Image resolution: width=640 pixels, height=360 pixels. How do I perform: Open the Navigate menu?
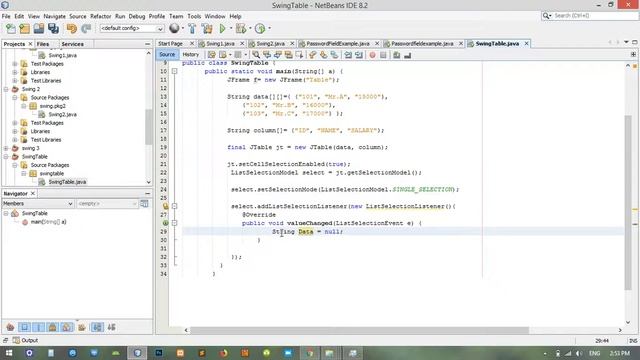54,16
